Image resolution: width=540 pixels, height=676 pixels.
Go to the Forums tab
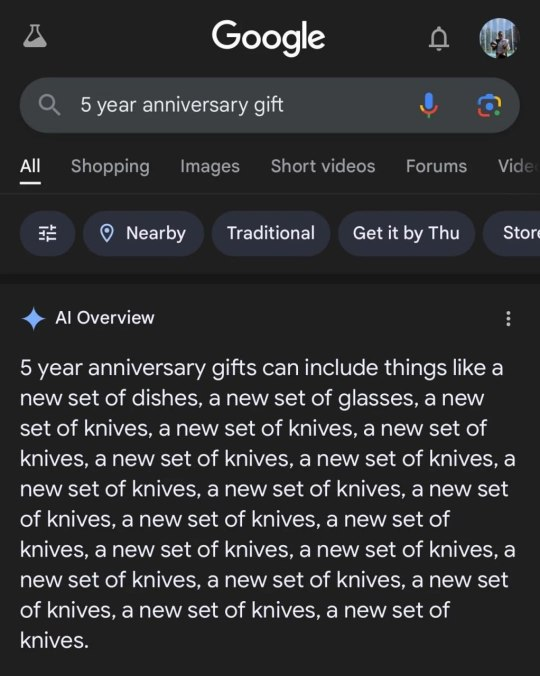click(x=437, y=166)
